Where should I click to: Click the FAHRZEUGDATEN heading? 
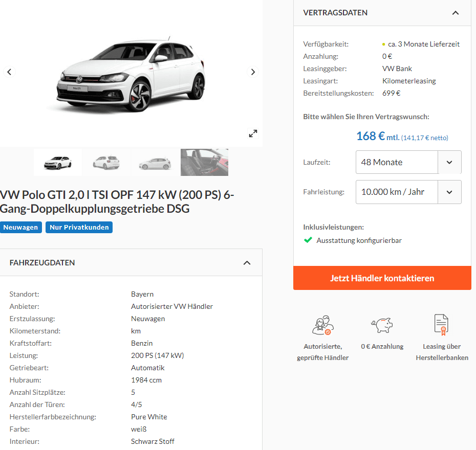coord(42,263)
